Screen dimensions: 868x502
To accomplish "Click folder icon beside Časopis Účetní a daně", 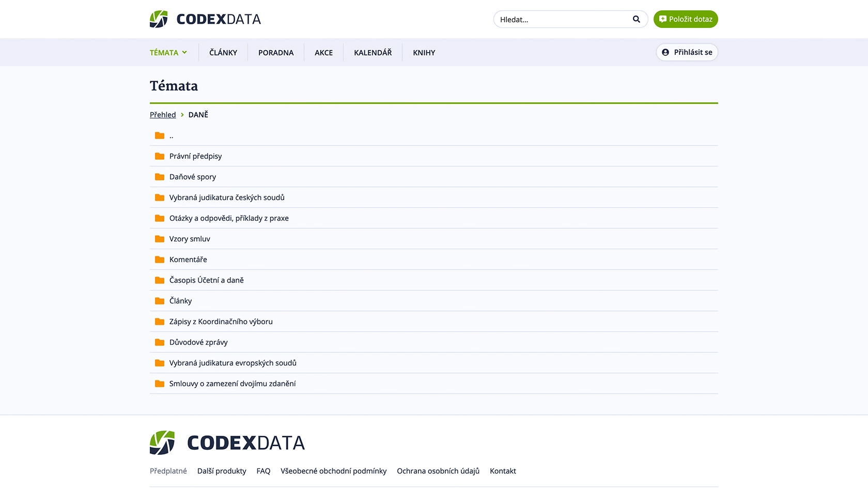I will (160, 280).
